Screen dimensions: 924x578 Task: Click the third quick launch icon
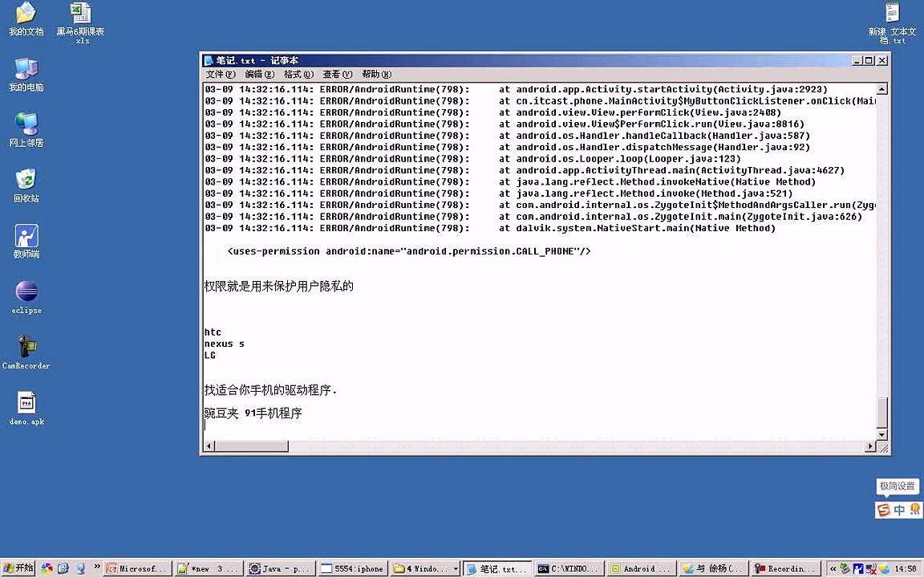tap(80, 568)
